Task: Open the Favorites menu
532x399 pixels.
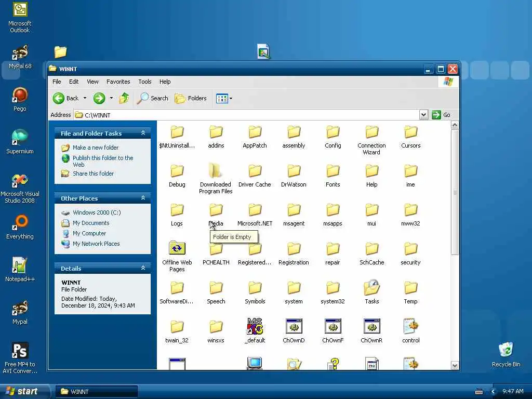Action: 118,82
